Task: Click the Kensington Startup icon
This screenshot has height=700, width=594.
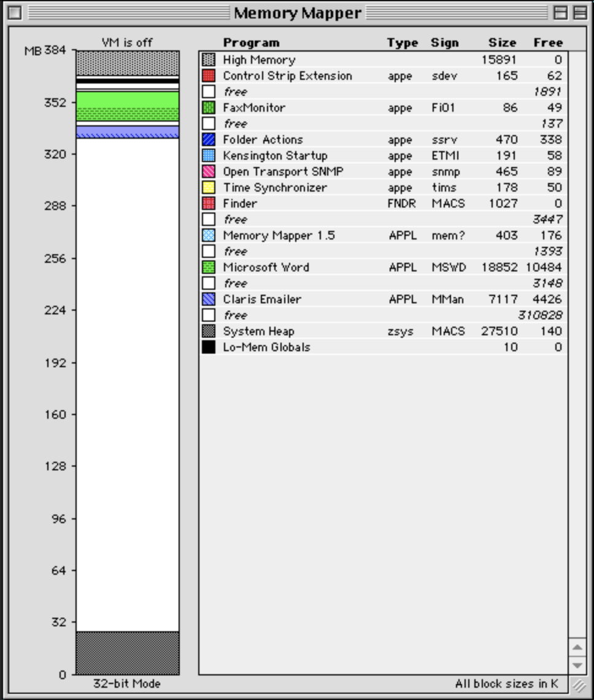Action: click(209, 156)
